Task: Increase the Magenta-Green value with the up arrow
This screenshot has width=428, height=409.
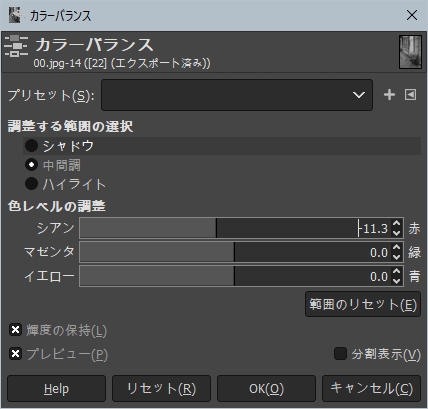Action: coord(396,248)
